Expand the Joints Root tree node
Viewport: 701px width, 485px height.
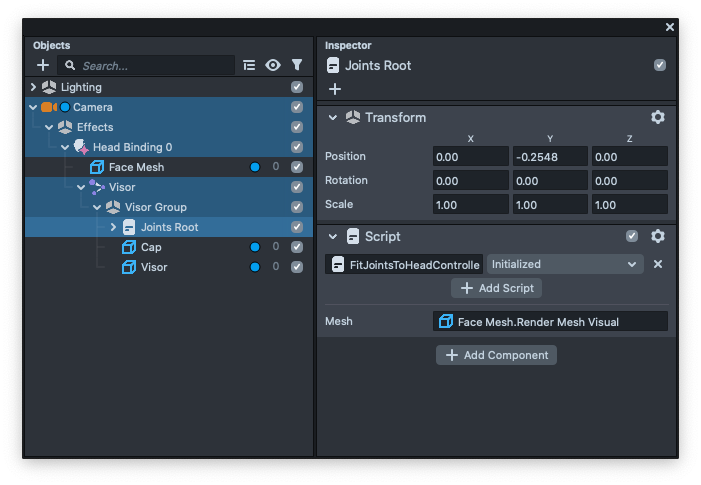[113, 227]
